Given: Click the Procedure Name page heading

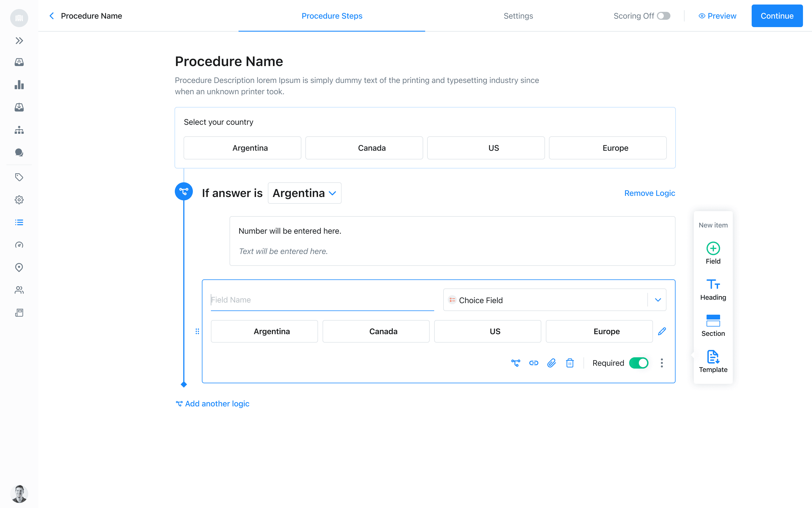Looking at the screenshot, I should 229,62.
